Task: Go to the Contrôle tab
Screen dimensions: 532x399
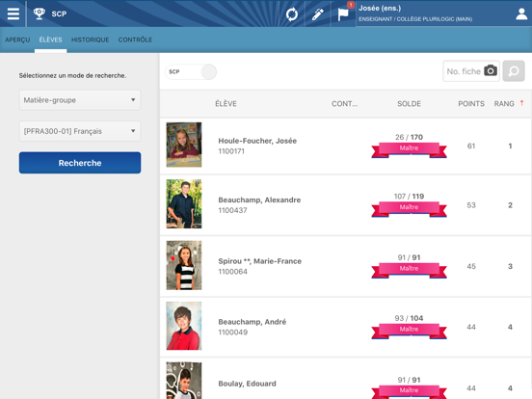Action: coord(135,40)
